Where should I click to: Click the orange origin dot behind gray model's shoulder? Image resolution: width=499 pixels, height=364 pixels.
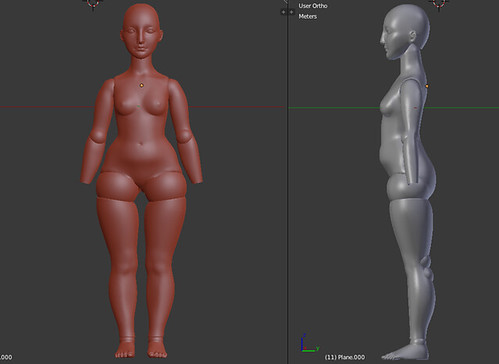[427, 86]
